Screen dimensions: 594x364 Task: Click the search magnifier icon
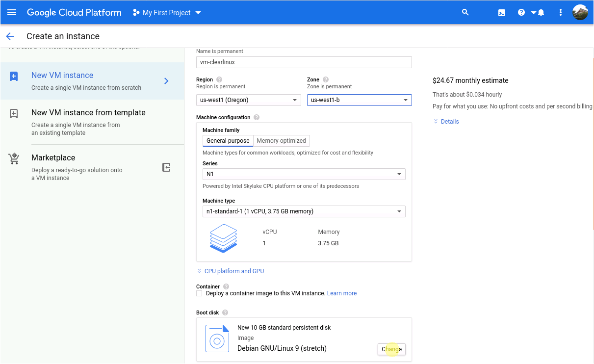(x=465, y=12)
